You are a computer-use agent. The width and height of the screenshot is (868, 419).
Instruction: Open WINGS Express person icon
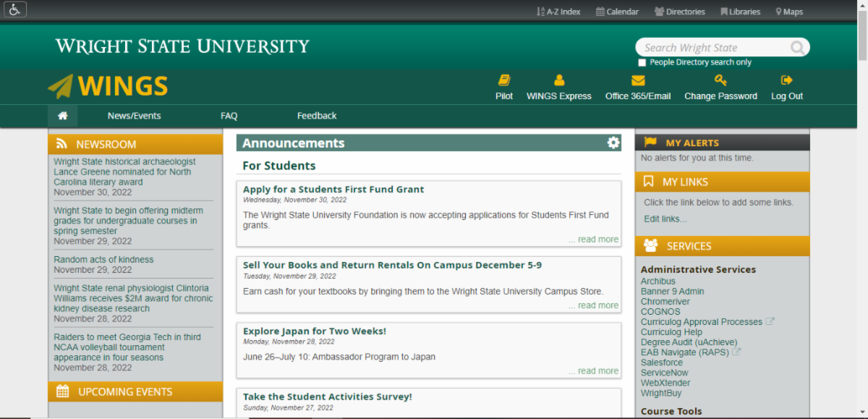coord(558,80)
